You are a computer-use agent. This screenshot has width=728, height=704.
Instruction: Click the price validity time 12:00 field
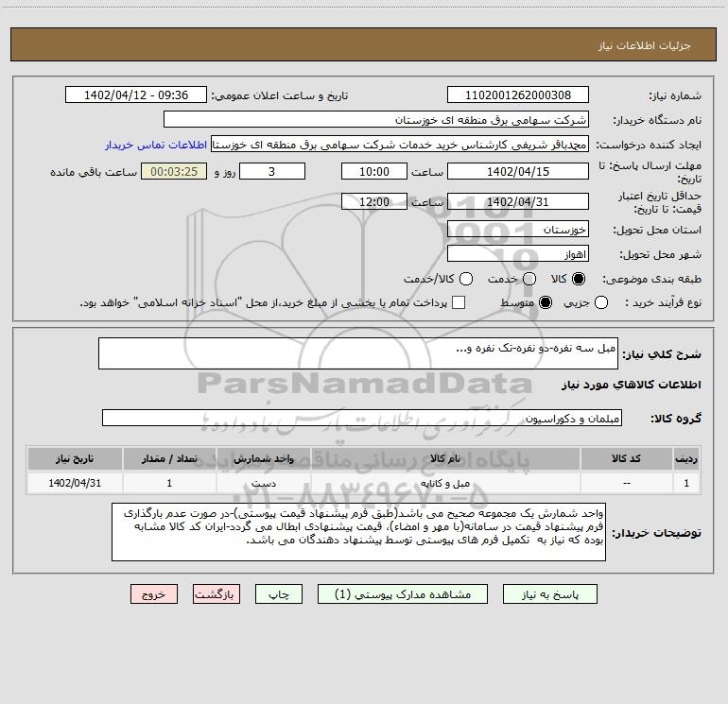tap(374, 202)
